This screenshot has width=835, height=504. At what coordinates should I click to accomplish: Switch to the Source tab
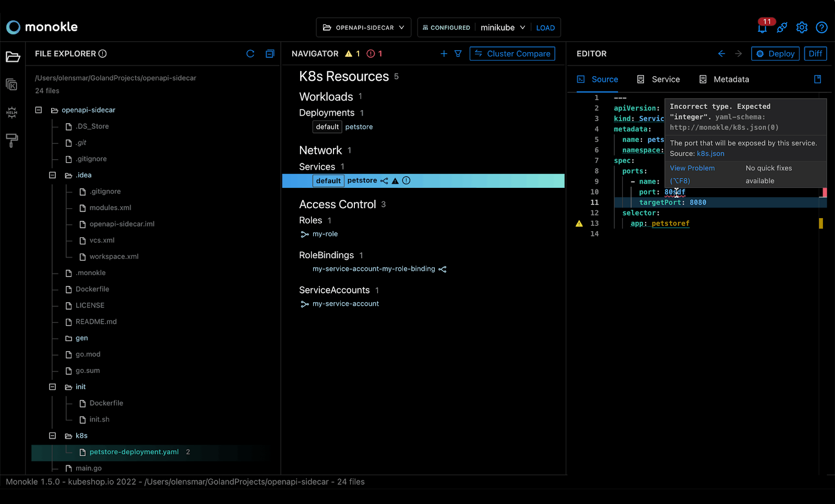click(x=598, y=79)
